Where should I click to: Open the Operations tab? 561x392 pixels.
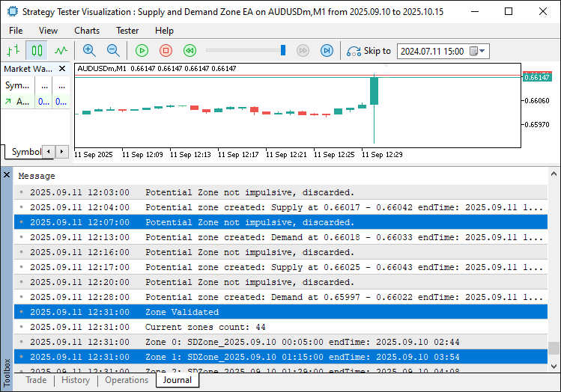126,380
